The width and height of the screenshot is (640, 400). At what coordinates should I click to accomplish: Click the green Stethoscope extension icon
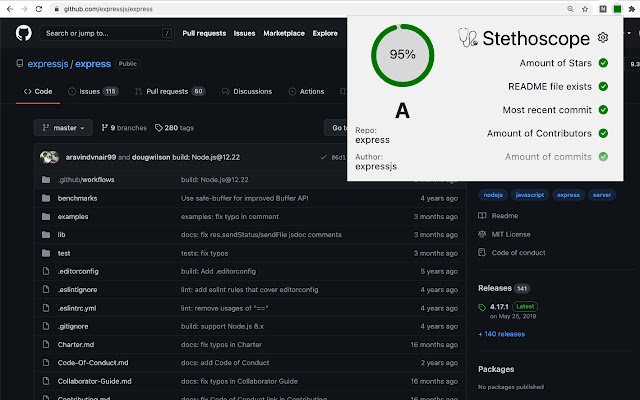[x=618, y=9]
